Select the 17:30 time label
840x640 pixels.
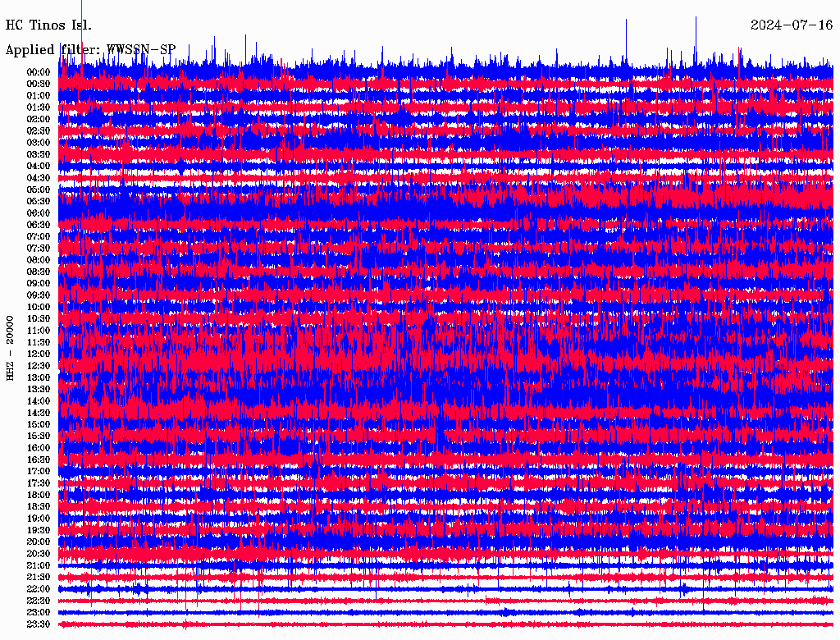(x=39, y=483)
